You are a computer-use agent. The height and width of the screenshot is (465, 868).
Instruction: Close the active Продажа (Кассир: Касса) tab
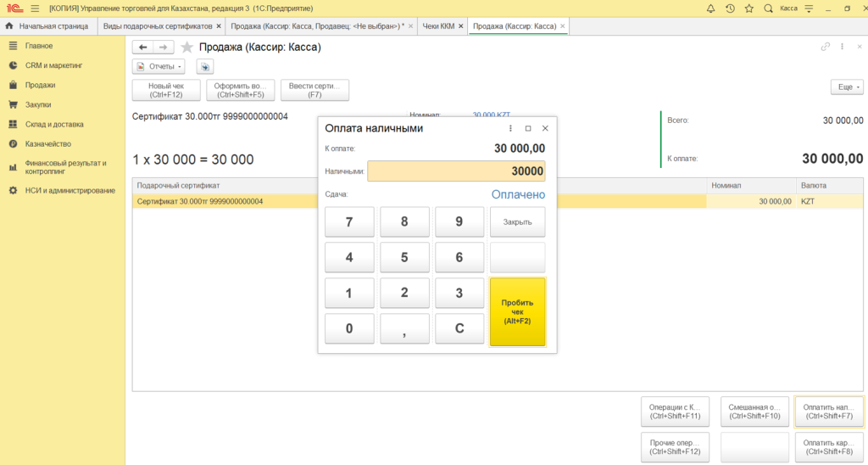(563, 26)
